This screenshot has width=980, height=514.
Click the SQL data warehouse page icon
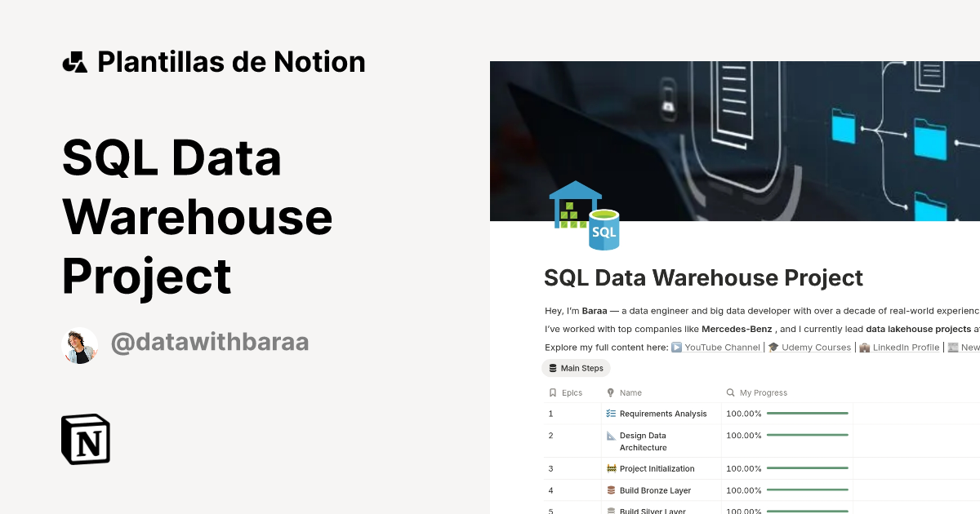[585, 215]
